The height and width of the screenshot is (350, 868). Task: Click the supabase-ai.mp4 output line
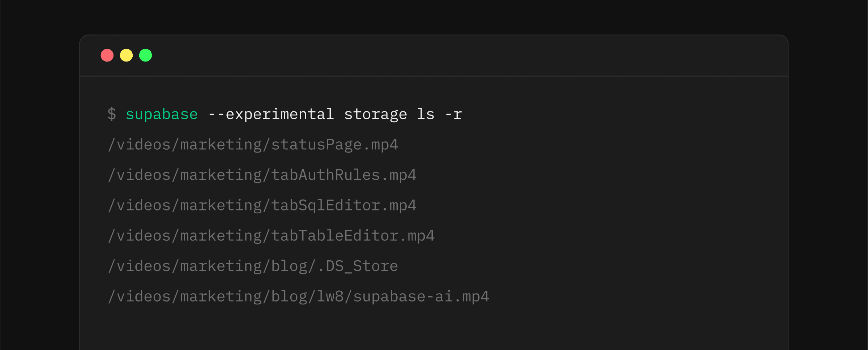coord(299,297)
